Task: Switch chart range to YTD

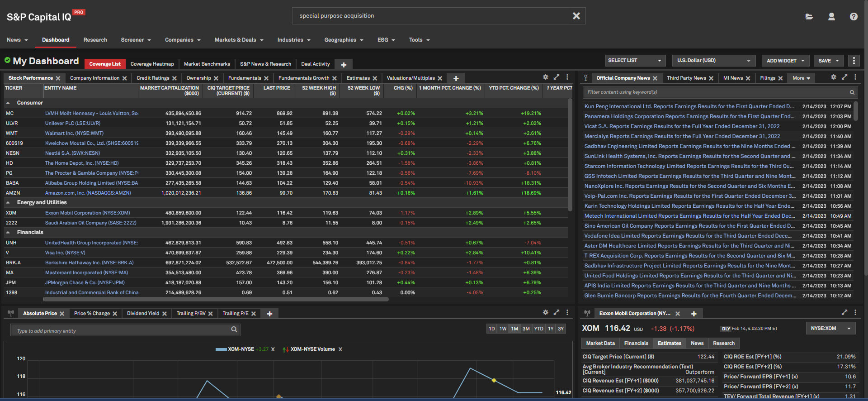Action: point(538,329)
